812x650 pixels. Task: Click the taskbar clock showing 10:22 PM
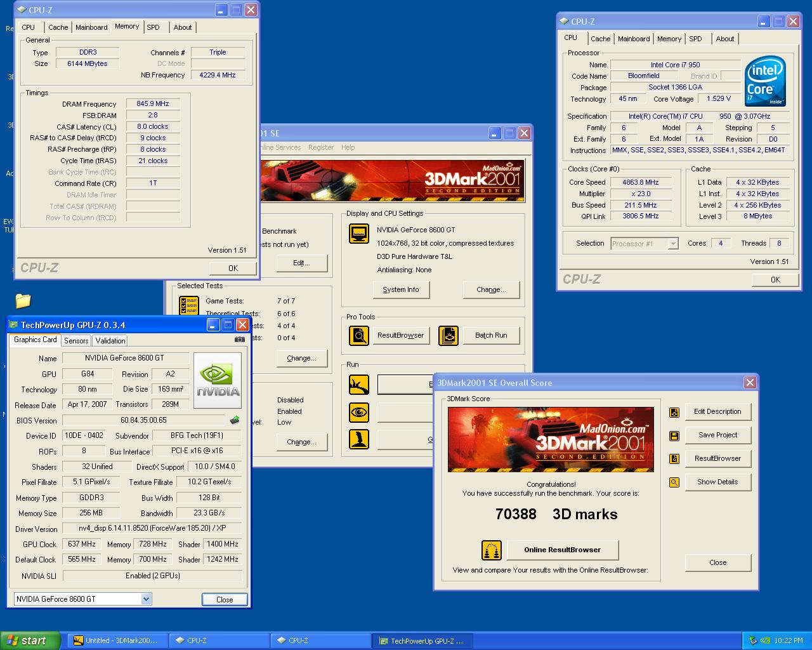point(789,640)
